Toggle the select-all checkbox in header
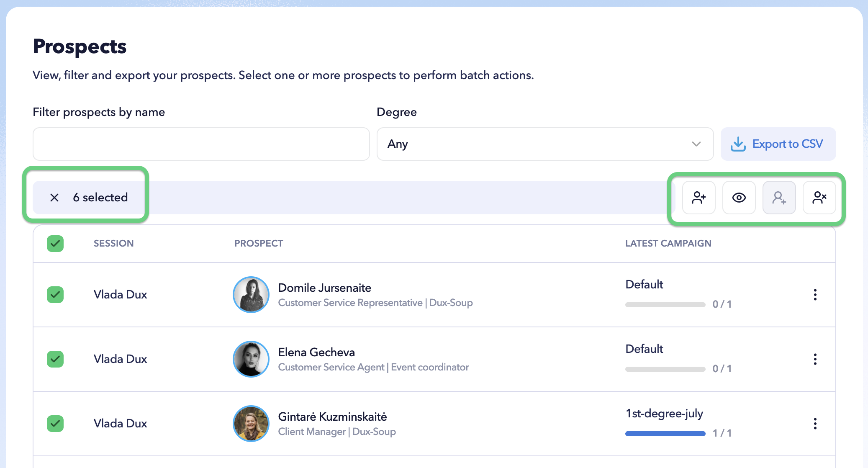This screenshot has width=868, height=468. (x=55, y=244)
